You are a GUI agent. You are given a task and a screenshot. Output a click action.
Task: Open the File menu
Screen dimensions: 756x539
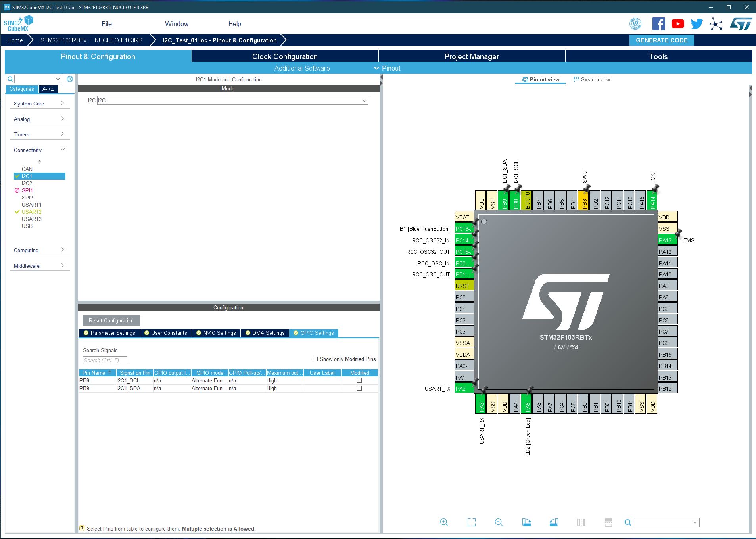point(107,24)
